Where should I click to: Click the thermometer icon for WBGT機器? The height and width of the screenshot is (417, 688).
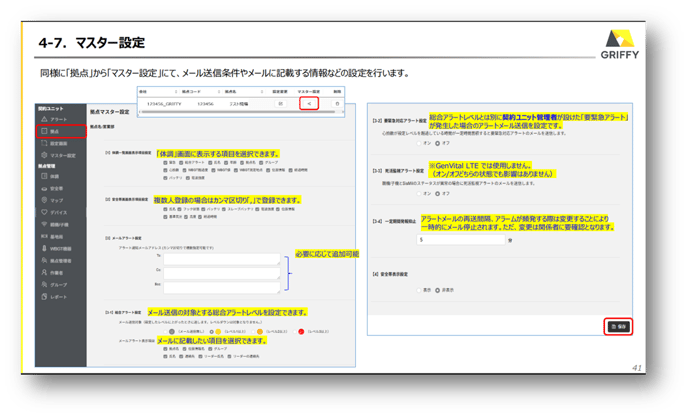pyautogui.click(x=44, y=248)
